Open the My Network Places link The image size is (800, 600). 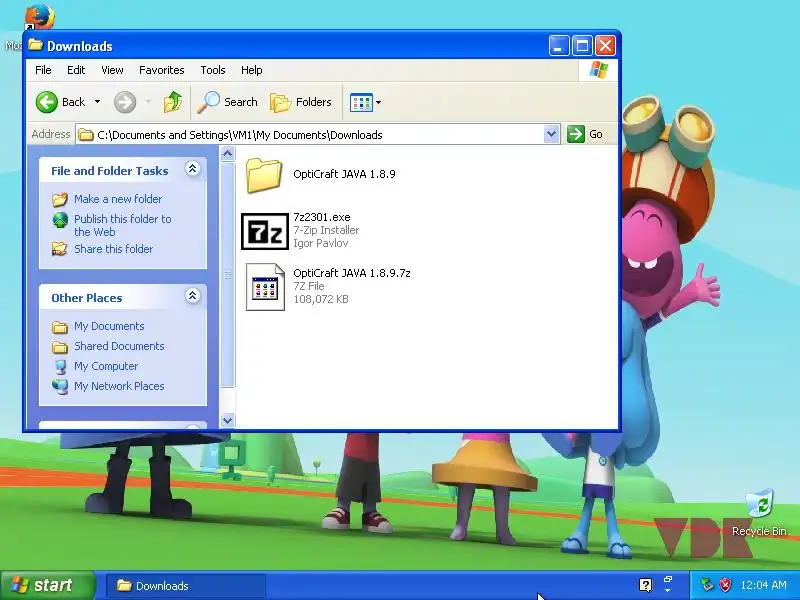coord(119,386)
